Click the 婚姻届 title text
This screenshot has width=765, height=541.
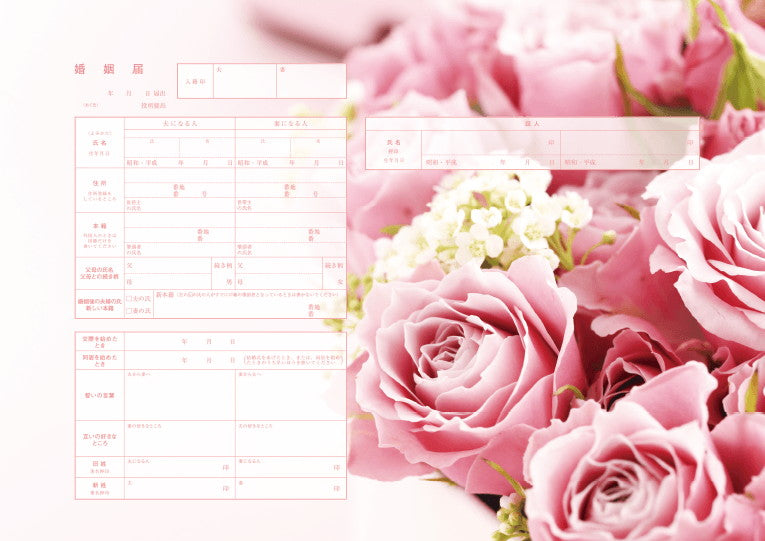(109, 69)
